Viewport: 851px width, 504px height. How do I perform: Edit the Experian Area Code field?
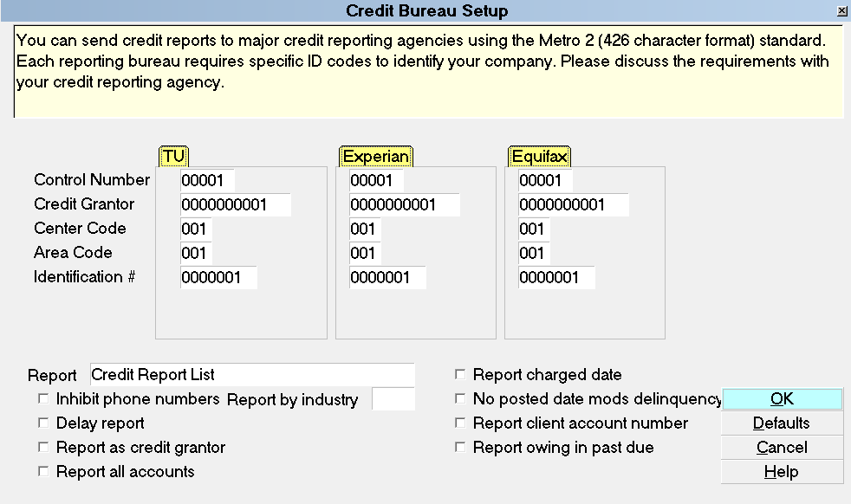coord(365,254)
